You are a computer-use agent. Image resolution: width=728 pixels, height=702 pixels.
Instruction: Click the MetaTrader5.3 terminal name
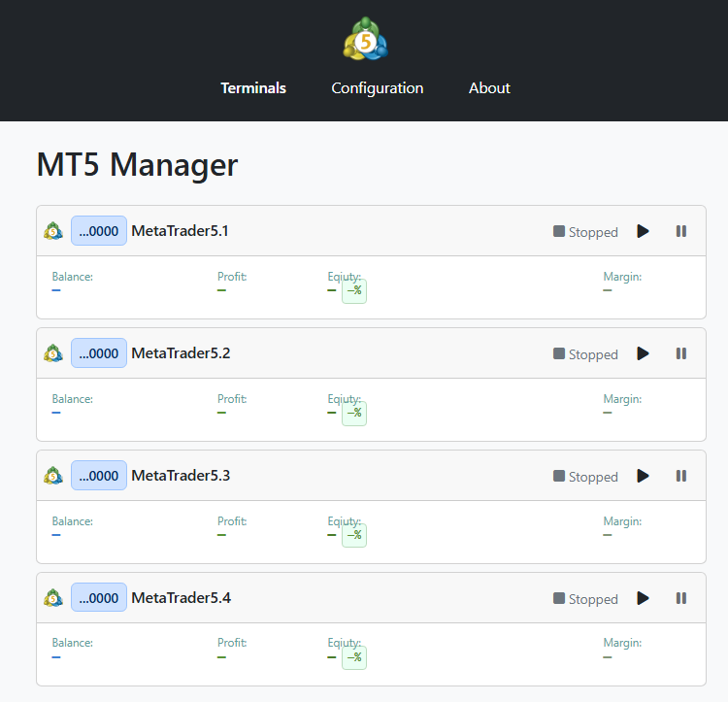coord(181,476)
